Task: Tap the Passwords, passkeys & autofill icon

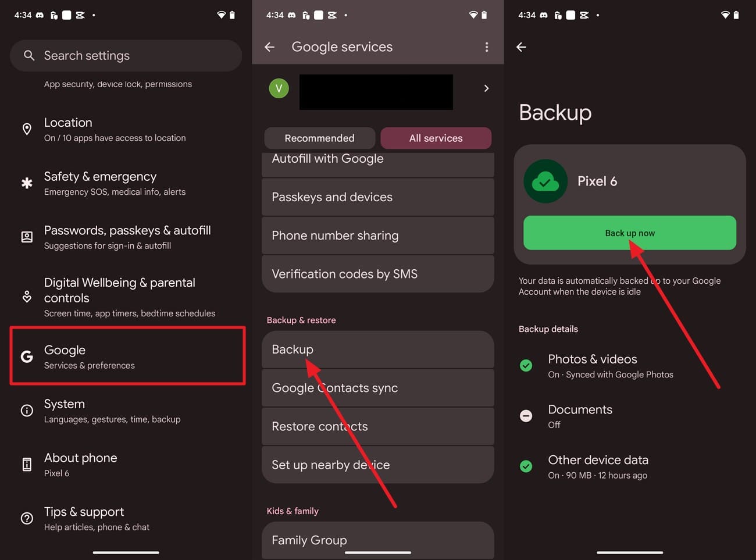Action: [27, 237]
